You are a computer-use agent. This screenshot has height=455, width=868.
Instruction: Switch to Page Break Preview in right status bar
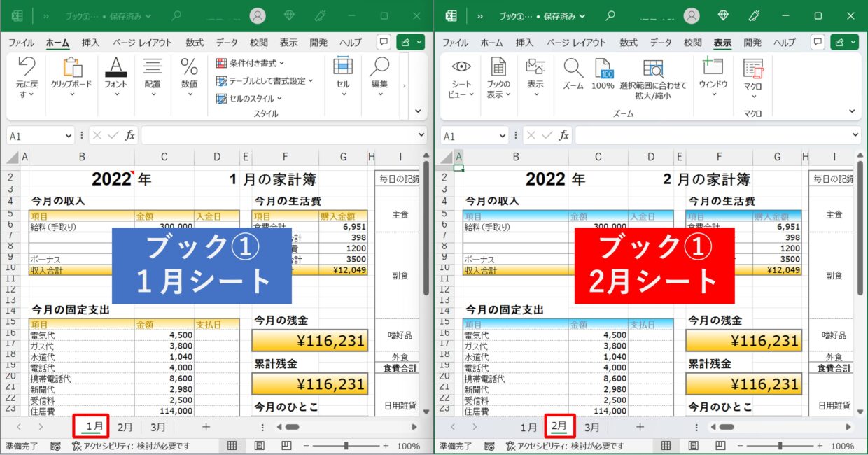tap(720, 446)
